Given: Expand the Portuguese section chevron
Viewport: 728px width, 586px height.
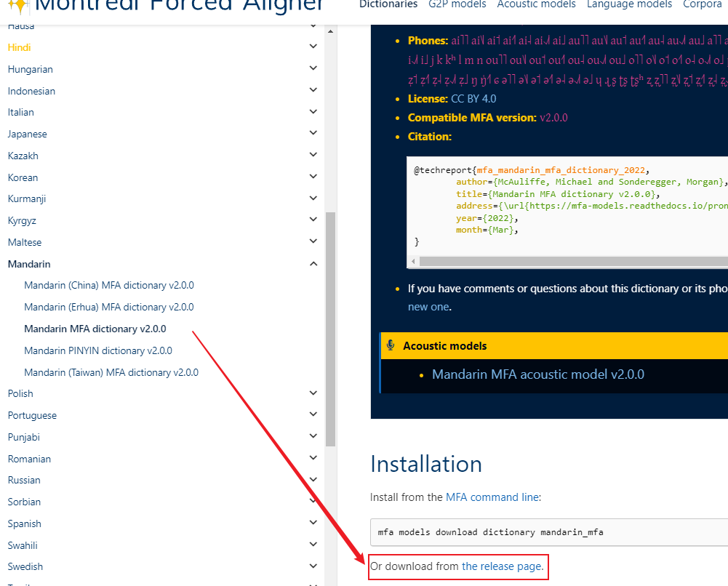Looking at the screenshot, I should 313,414.
